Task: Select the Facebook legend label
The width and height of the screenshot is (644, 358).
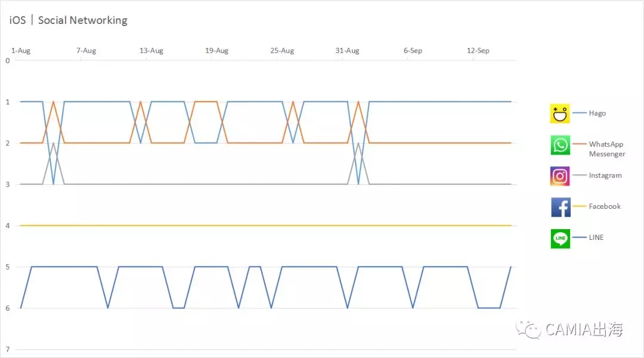Action: (x=605, y=206)
